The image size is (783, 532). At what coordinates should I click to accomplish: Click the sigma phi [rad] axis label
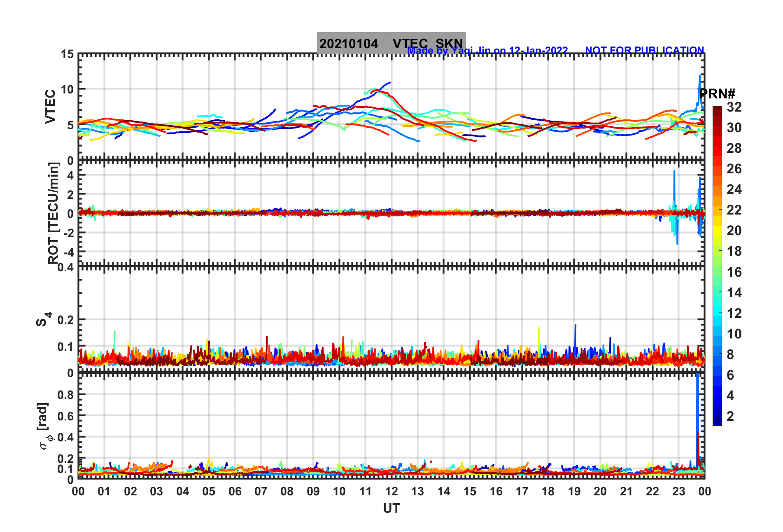pyautogui.click(x=44, y=426)
